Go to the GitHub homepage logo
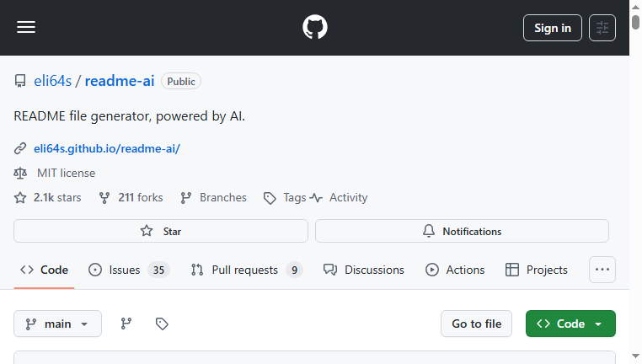The height and width of the screenshot is (364, 642). point(315,27)
